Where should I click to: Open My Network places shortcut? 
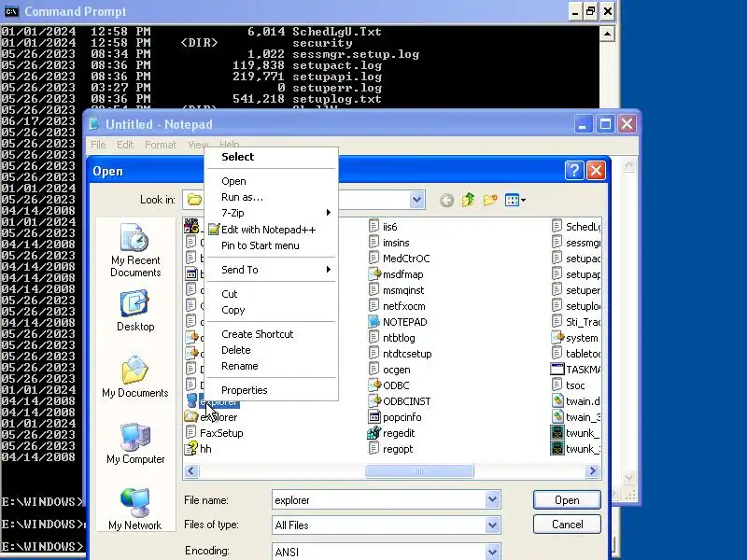click(135, 509)
